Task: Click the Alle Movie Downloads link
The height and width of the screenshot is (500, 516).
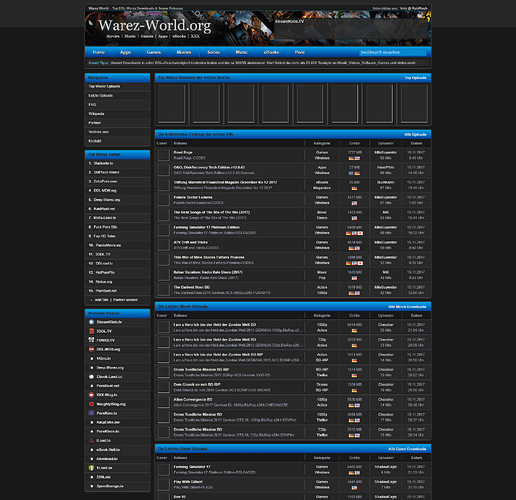Action: 407,307
